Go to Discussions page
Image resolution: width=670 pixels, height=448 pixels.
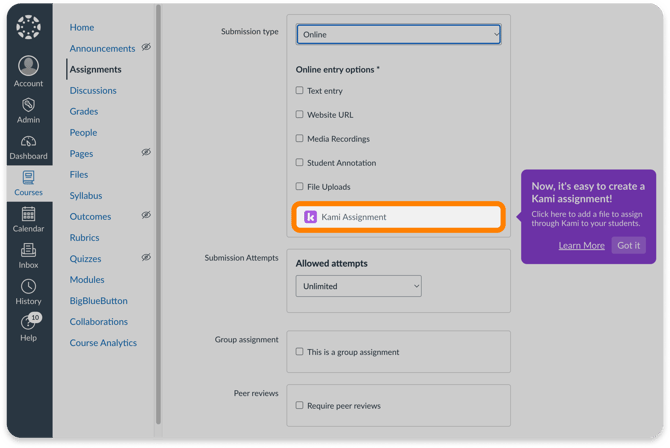tap(93, 91)
